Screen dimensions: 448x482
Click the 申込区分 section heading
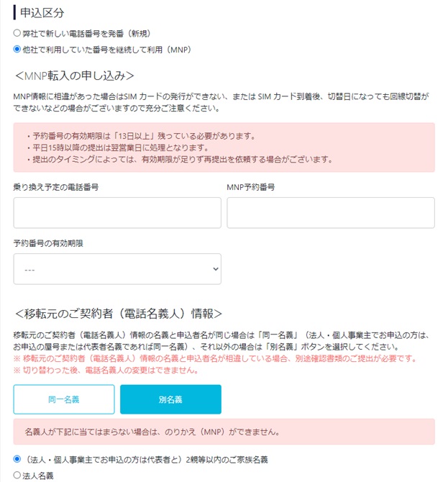coord(42,13)
